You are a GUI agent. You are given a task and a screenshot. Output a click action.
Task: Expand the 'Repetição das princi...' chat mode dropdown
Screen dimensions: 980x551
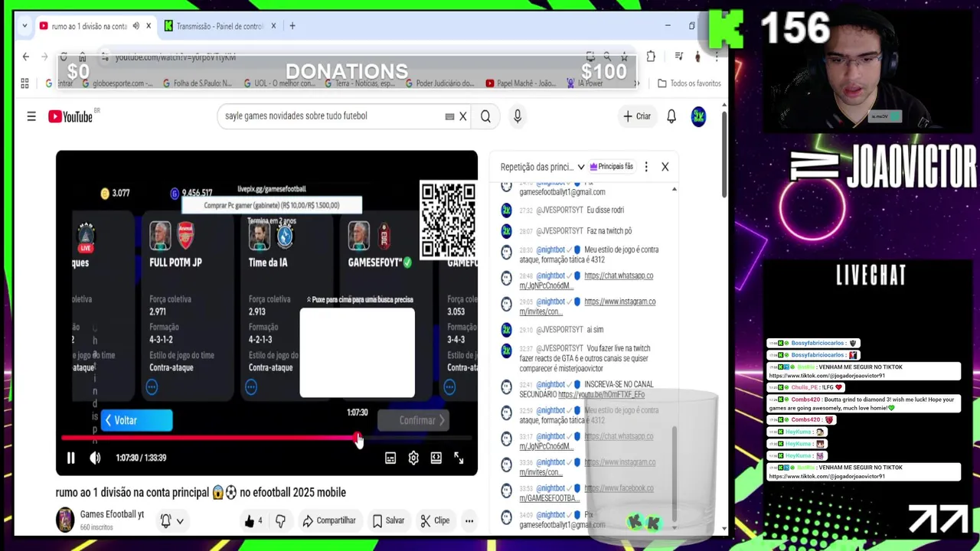pos(542,167)
